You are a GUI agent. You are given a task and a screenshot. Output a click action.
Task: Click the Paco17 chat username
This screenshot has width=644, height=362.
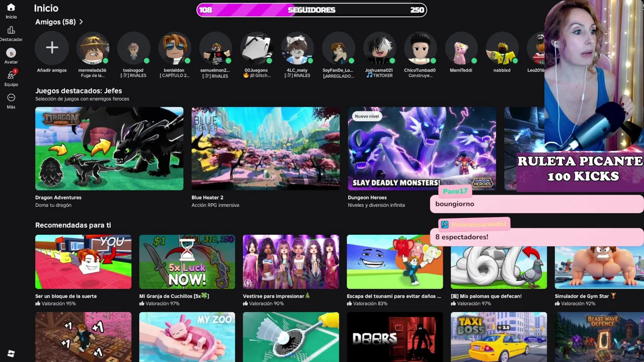coord(455,191)
